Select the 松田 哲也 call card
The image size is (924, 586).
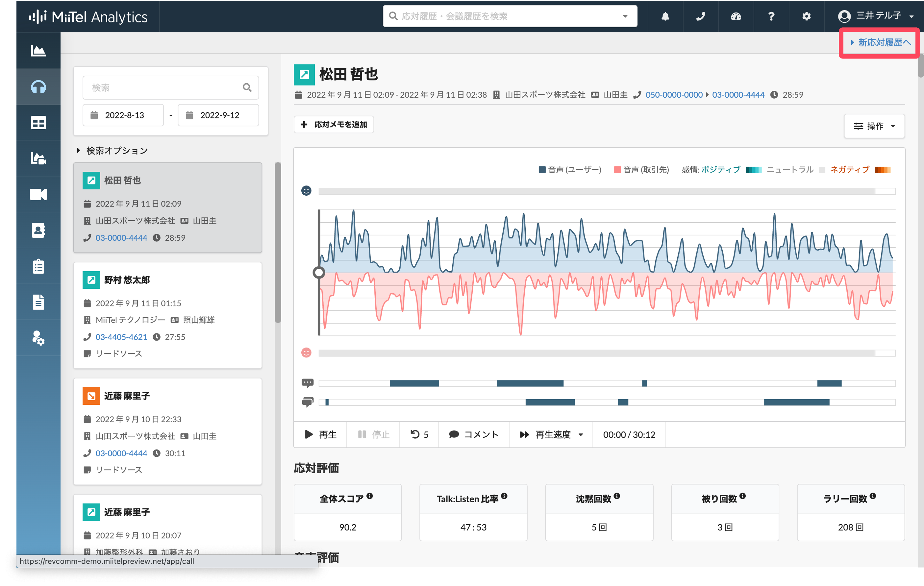[168, 208]
